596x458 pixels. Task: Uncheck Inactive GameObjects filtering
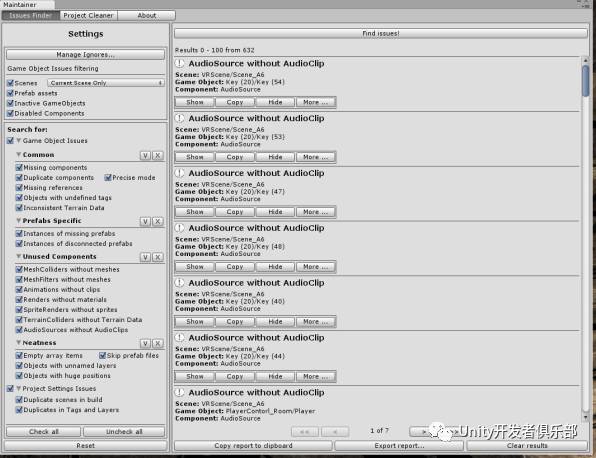[11, 103]
